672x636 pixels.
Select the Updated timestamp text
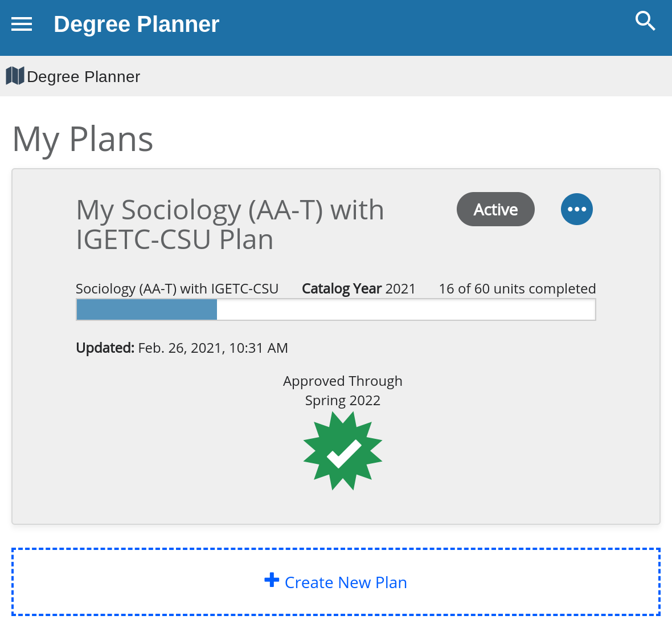coord(181,347)
